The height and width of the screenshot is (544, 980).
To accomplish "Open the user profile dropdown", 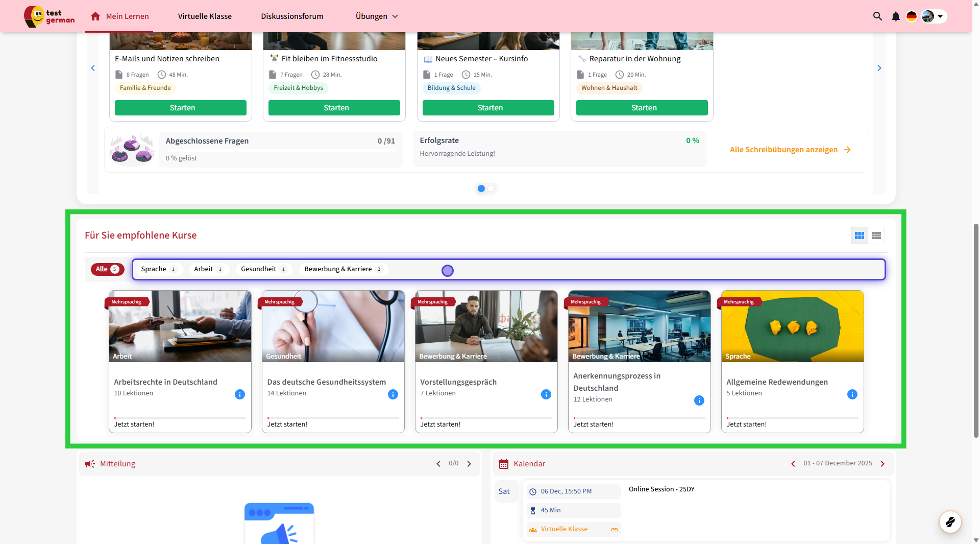I will (x=934, y=16).
